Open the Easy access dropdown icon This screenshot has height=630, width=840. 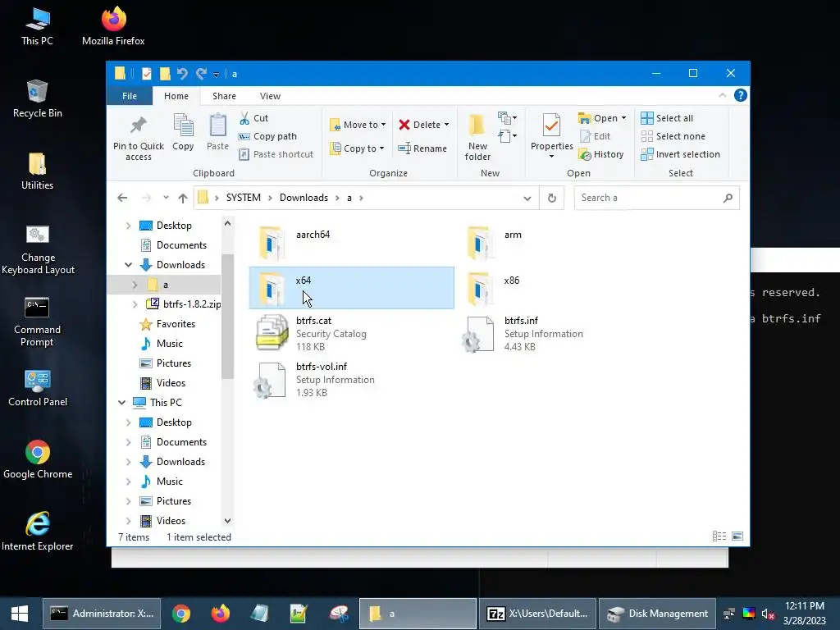507,136
